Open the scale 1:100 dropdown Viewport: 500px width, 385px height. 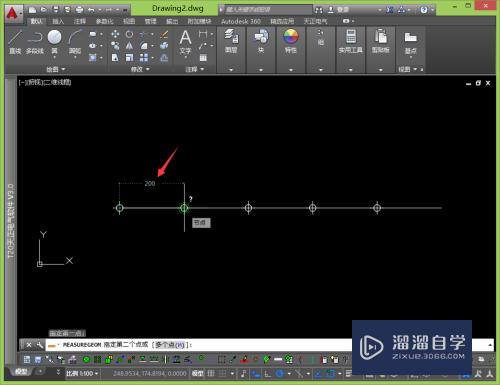82,374
